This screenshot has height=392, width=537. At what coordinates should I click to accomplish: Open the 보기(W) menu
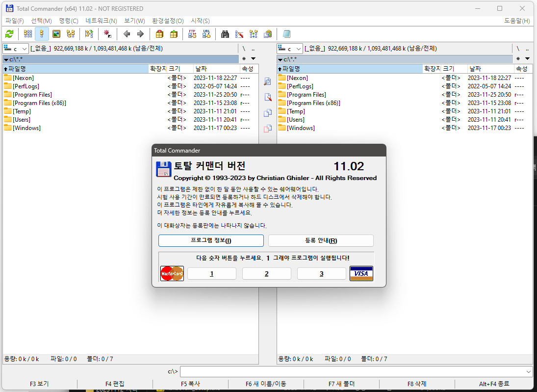pos(134,21)
